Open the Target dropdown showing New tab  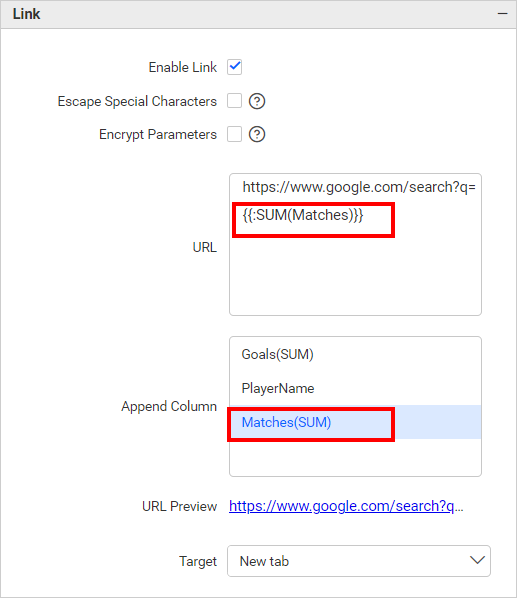tap(359, 561)
